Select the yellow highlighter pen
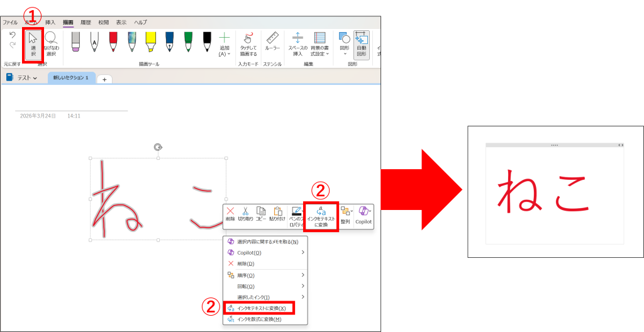Screen dimensions: 644x332 click(x=151, y=41)
